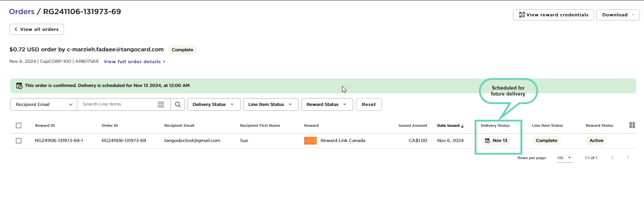Open the Download button menu
The image size is (644, 200).
tap(618, 15)
